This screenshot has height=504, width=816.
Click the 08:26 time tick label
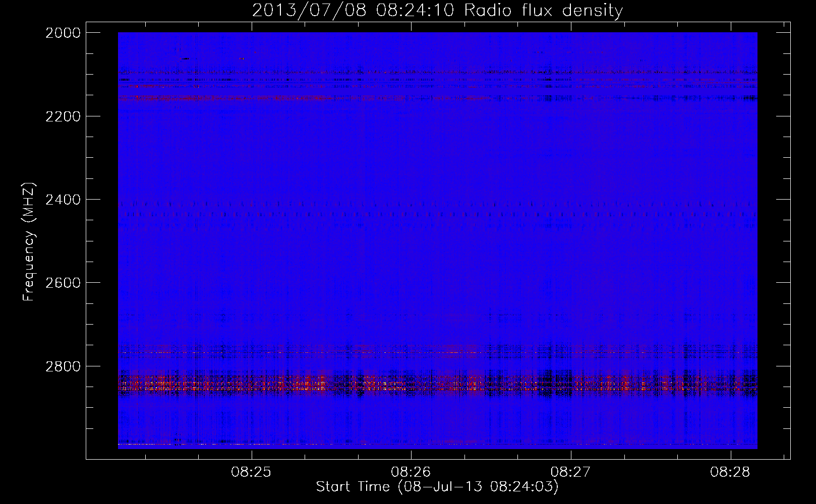tap(411, 472)
